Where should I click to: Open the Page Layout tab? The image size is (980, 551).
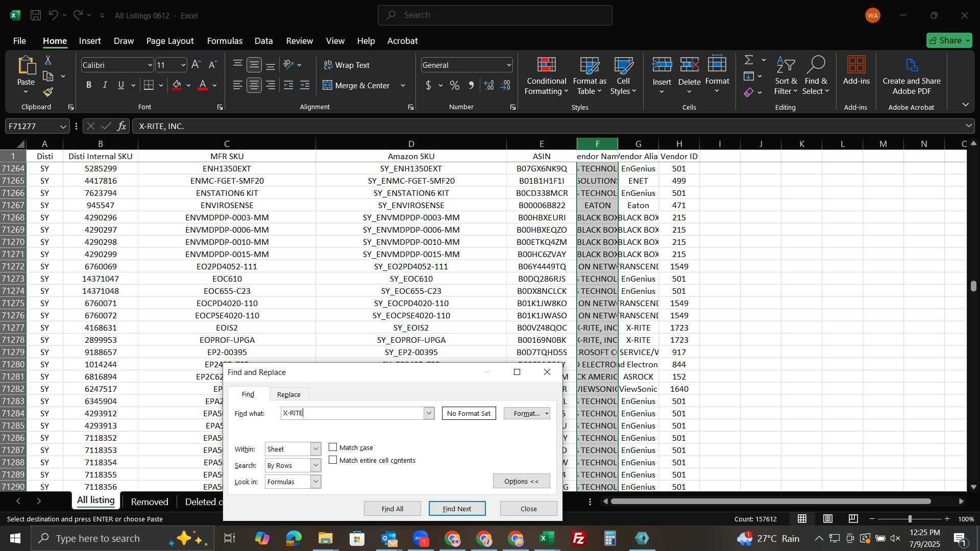coord(170,41)
